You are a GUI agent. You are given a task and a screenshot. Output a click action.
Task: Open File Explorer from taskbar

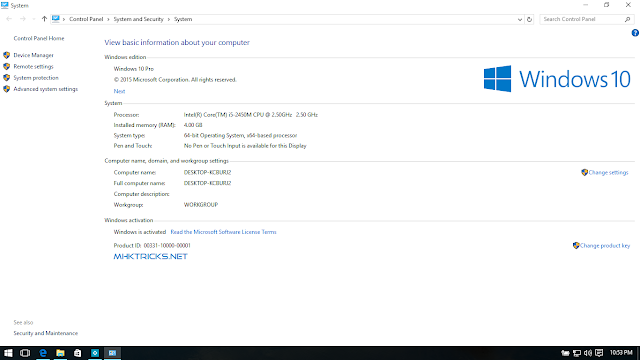60,353
